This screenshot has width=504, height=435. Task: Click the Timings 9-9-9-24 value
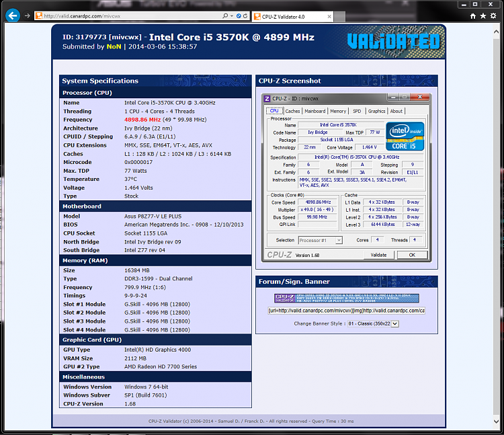pyautogui.click(x=136, y=296)
